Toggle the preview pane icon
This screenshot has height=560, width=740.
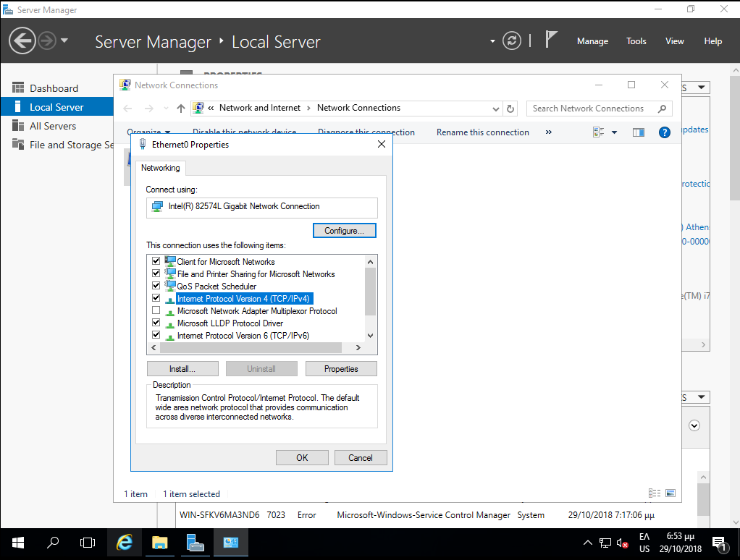(x=638, y=132)
